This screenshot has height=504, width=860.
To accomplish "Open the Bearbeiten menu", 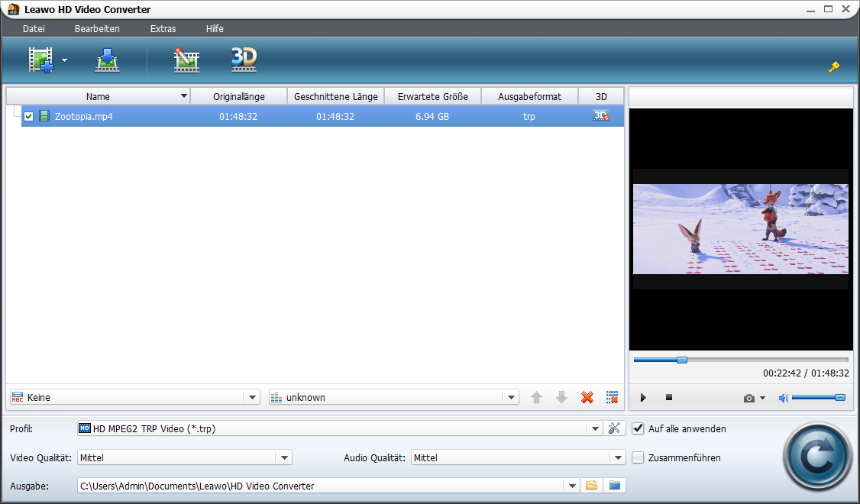I will [97, 28].
